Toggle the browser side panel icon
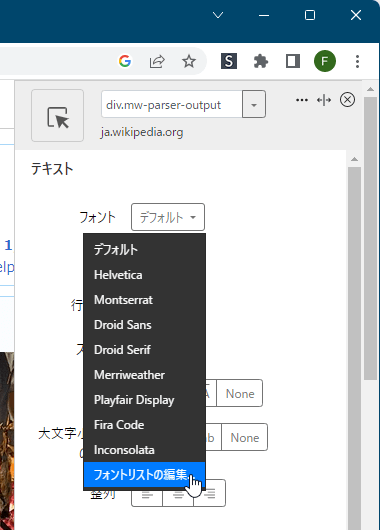Viewport: 380px width, 530px height. (293, 61)
